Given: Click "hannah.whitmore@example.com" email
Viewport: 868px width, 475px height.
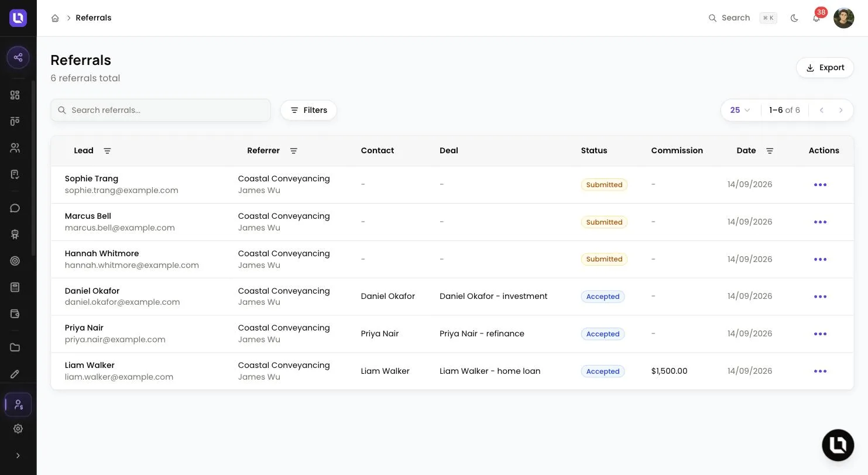Looking at the screenshot, I should click(x=132, y=266).
